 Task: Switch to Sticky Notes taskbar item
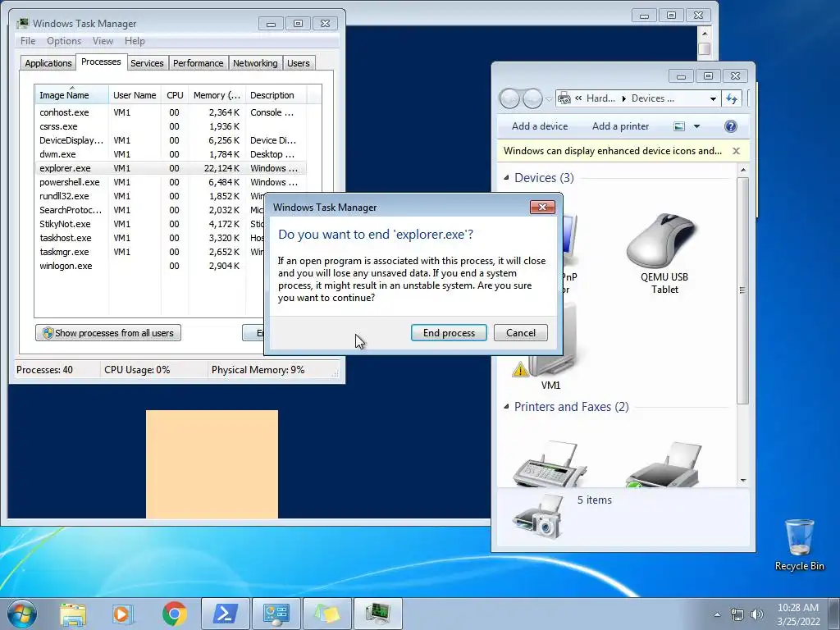327,614
